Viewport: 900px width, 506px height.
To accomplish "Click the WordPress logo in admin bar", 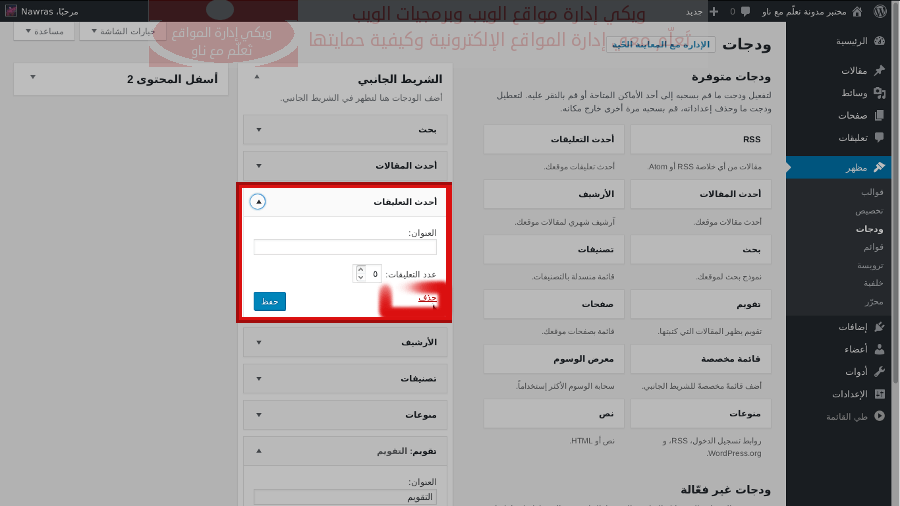I will (880, 11).
